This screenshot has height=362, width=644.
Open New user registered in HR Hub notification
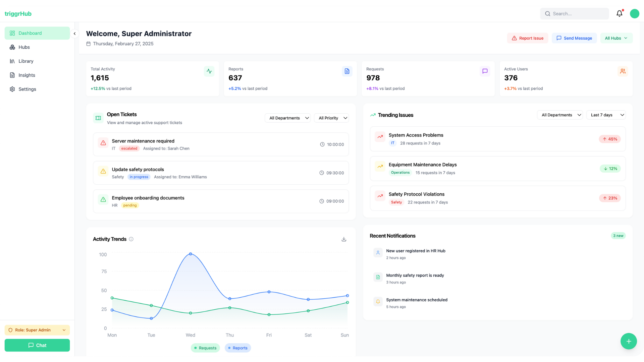coord(498,254)
